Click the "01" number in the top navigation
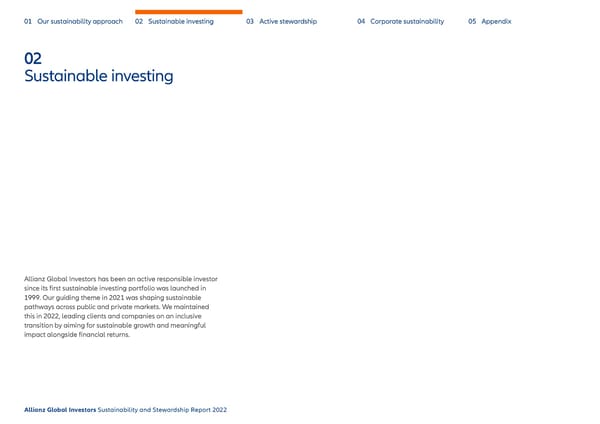The image size is (600, 424). pos(27,21)
